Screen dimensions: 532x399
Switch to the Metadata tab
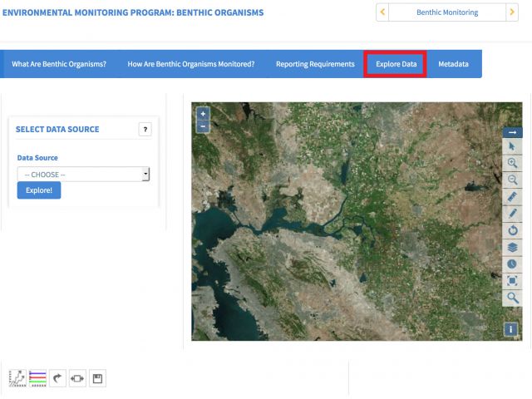[x=453, y=64]
